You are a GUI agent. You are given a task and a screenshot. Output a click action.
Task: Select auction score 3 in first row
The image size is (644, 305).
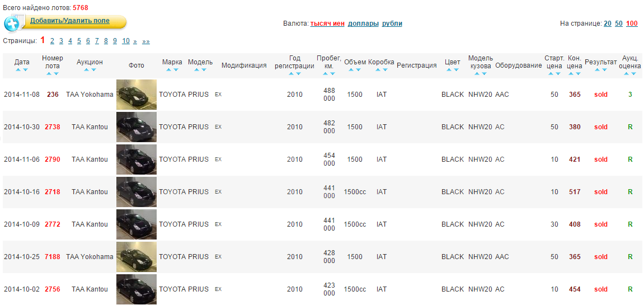click(x=630, y=95)
